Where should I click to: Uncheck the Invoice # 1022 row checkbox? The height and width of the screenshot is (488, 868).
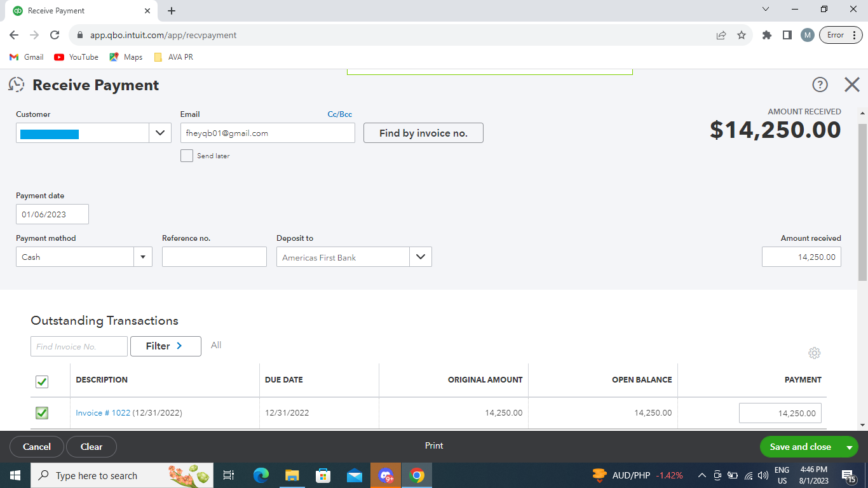pyautogui.click(x=42, y=413)
